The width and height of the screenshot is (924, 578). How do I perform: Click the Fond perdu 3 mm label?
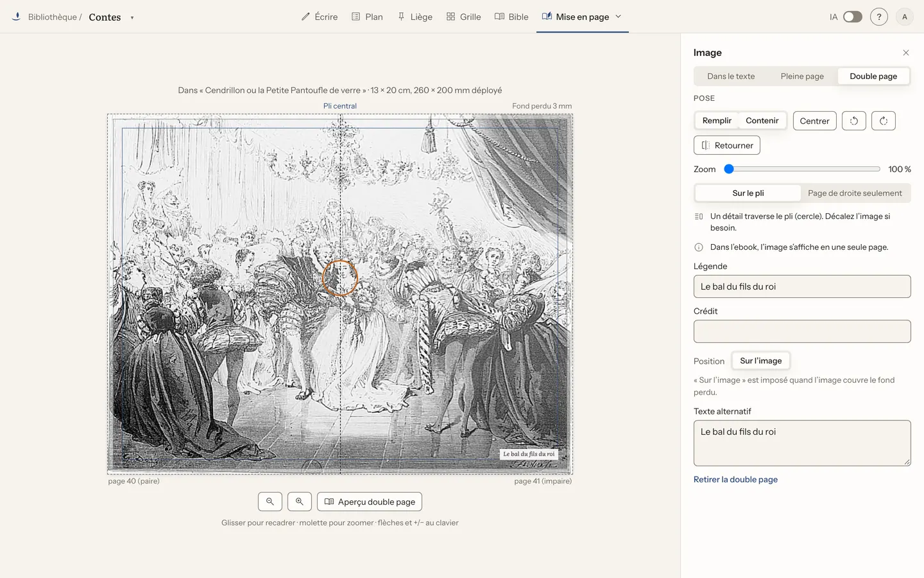pos(542,106)
